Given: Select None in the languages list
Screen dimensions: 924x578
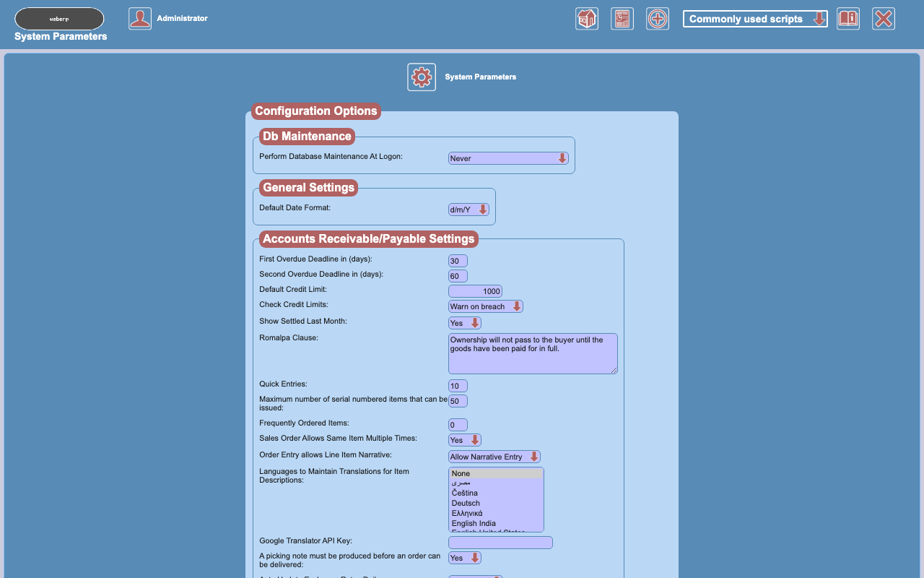Looking at the screenshot, I should point(496,473).
